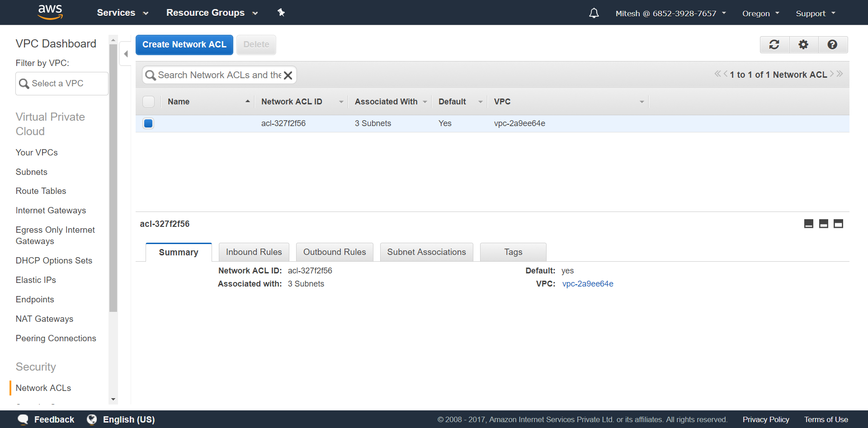Sort by Network ACL ID column

[x=302, y=102]
